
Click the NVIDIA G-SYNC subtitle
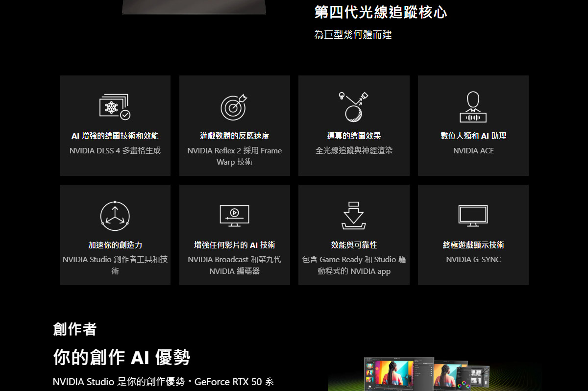pos(473,260)
